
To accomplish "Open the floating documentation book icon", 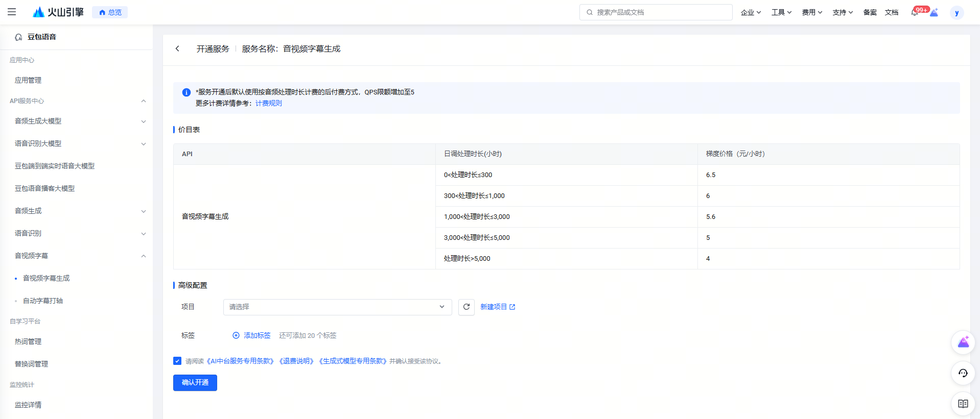I will (963, 404).
